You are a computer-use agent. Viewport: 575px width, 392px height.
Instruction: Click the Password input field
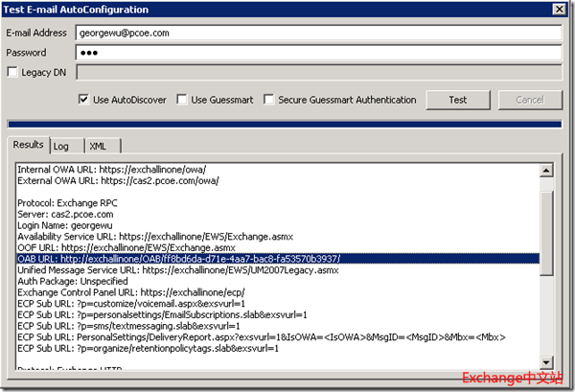click(318, 51)
